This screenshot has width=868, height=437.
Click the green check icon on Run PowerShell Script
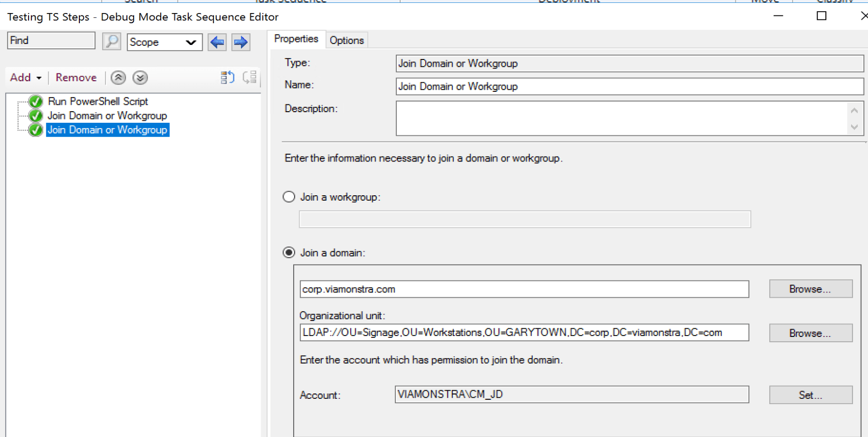[x=35, y=102]
